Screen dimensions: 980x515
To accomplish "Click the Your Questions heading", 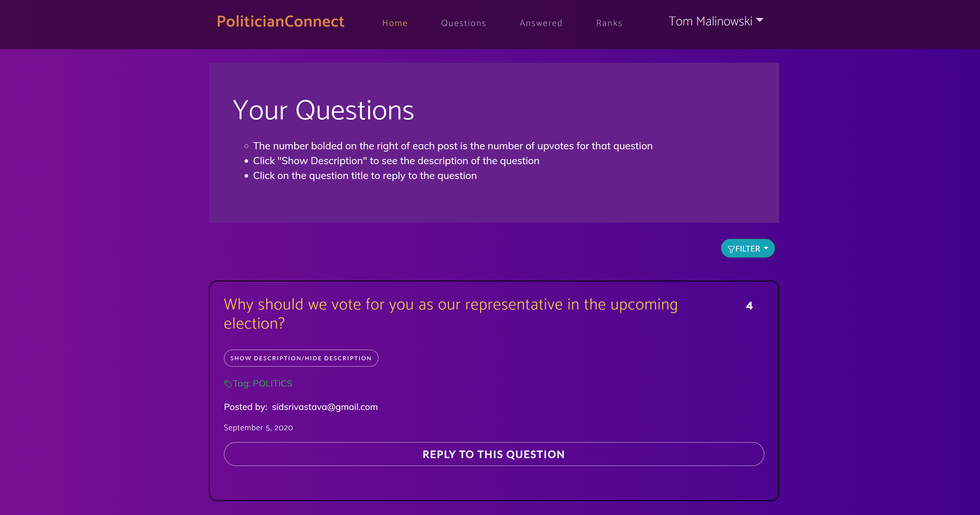I will 323,110.
